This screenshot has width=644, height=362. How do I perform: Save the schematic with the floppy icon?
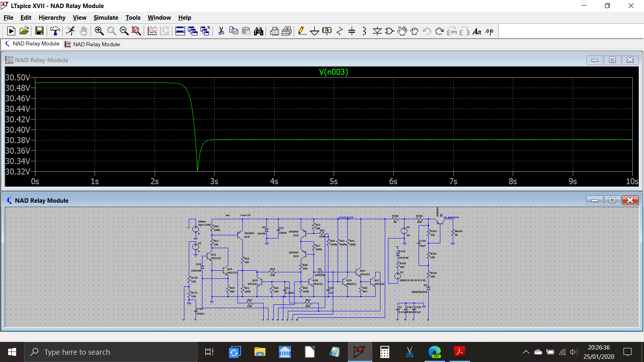(x=39, y=31)
